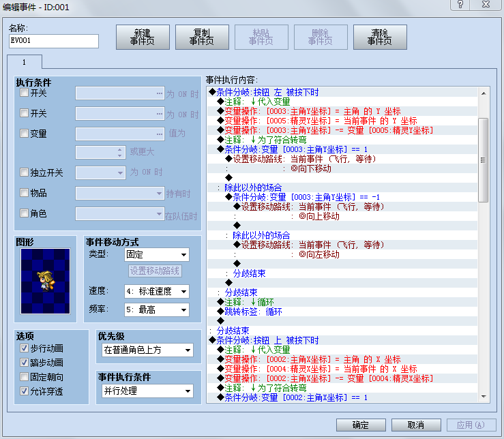
Task: Click the 名称 field containing EV001
Action: pos(54,41)
